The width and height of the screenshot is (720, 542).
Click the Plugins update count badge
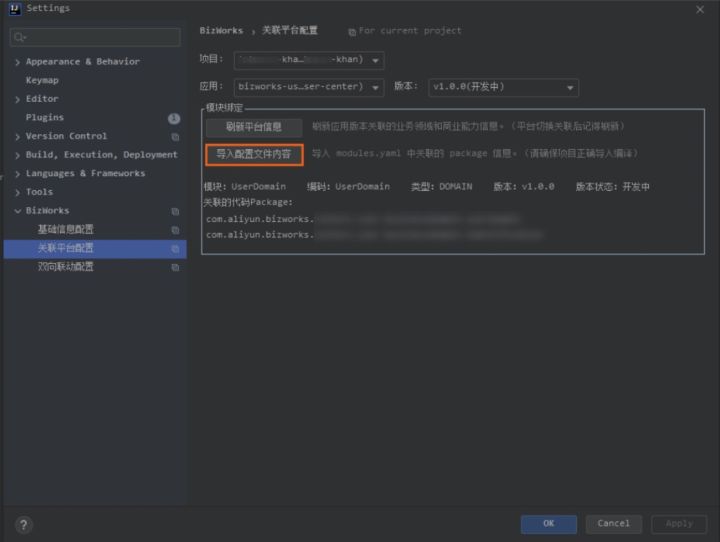(x=174, y=119)
